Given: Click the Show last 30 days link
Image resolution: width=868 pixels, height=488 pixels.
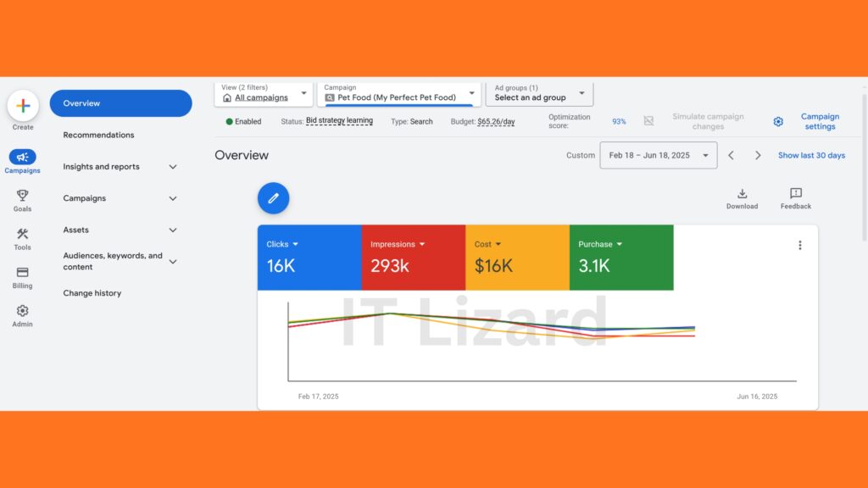Looking at the screenshot, I should [x=811, y=155].
